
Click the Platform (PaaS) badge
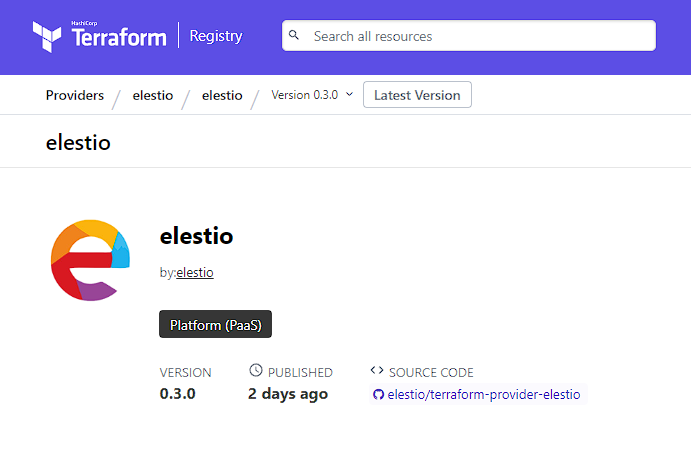[x=216, y=325]
